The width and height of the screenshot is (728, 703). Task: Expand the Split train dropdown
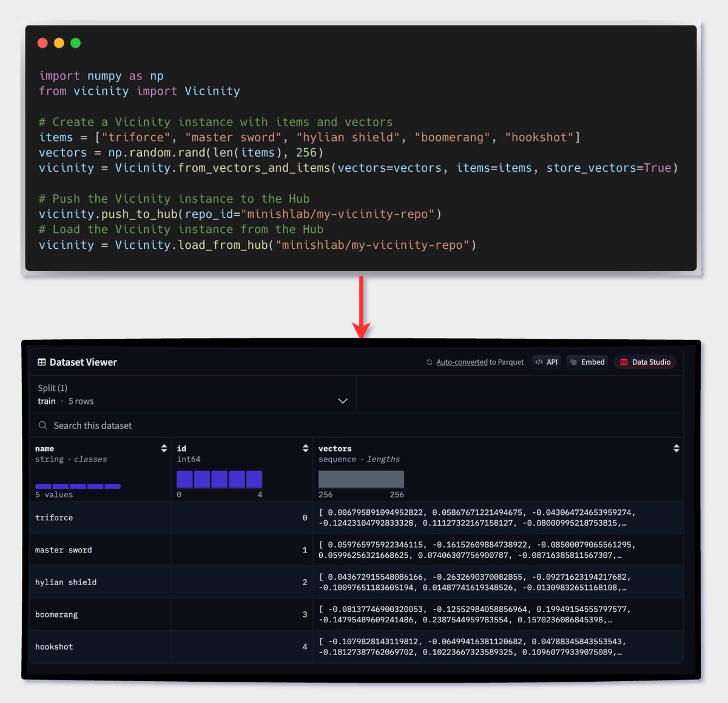(193, 395)
